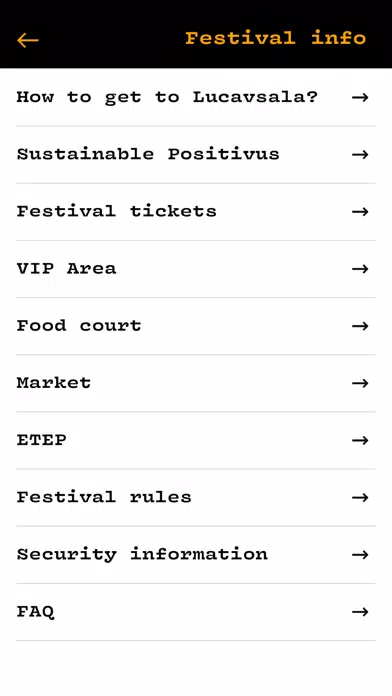Select the ETEP label
392x696 pixels.
(41, 440)
